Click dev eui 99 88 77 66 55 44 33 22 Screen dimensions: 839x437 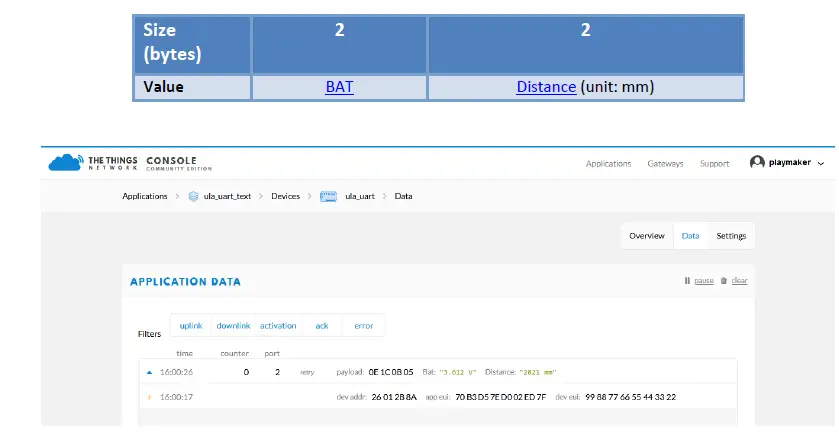pyautogui.click(x=630, y=397)
